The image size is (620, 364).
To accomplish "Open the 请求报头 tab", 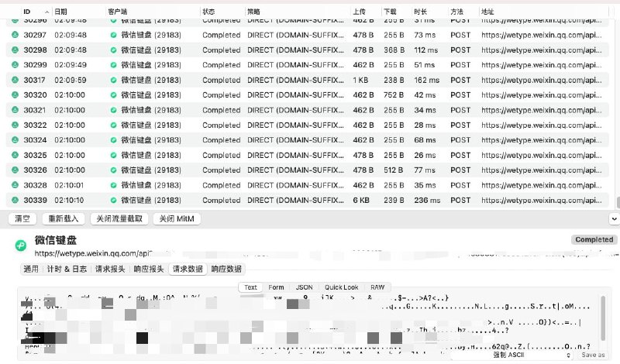I will 110,270.
